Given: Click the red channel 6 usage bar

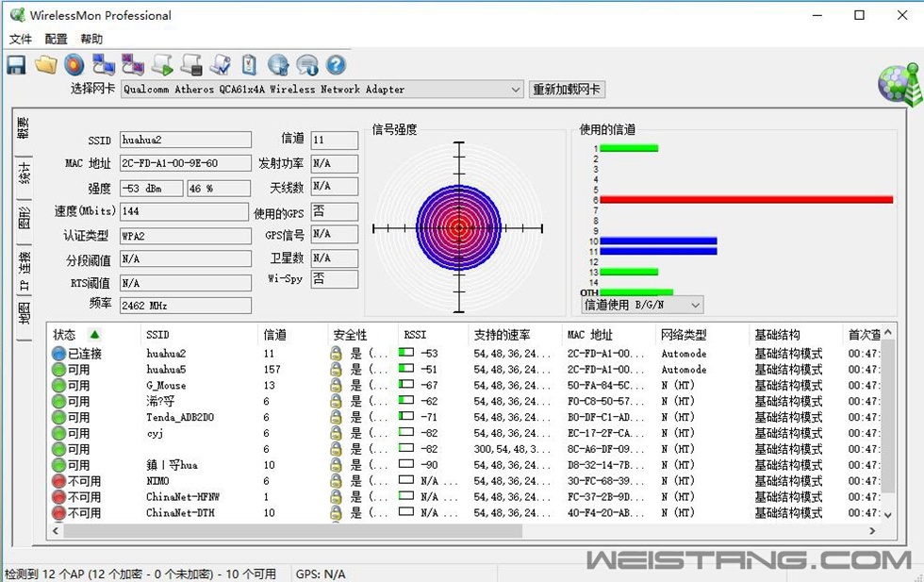Looking at the screenshot, I should click(x=745, y=200).
